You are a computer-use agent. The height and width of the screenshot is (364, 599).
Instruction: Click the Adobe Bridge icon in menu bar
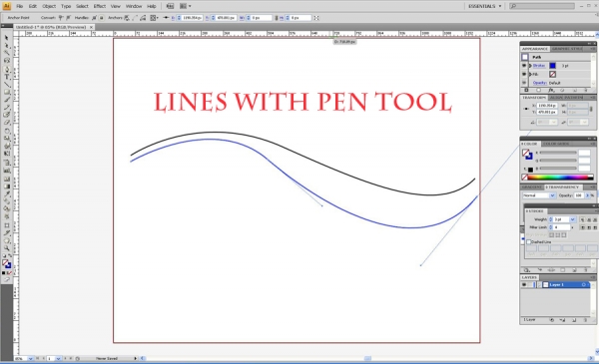point(170,6)
